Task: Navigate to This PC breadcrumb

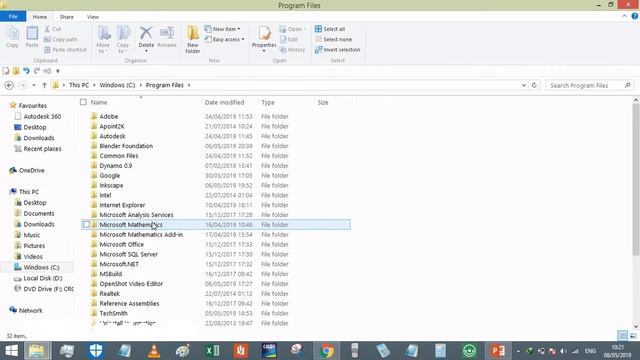Action: tap(79, 85)
